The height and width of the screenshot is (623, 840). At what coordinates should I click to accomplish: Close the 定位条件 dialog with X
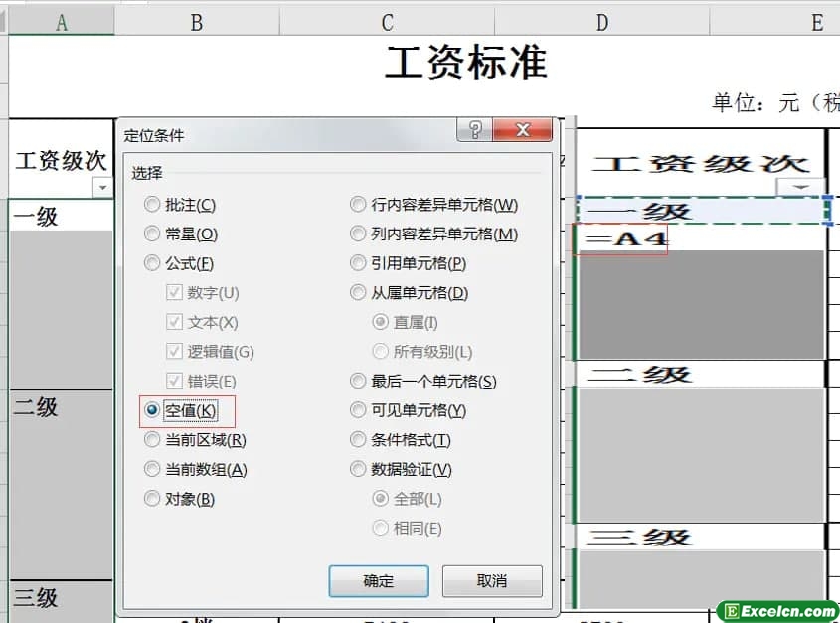click(522, 129)
